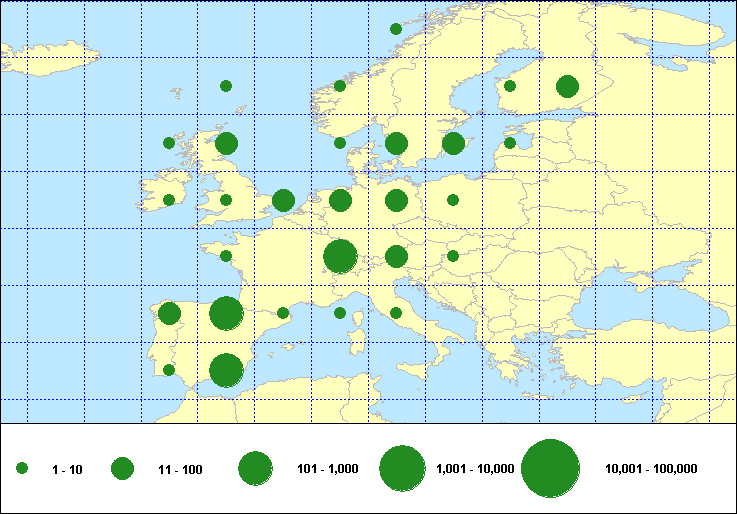Select the 10,001 - 100,000 legend circle
Viewport: 737px width, 514px height.
point(551,468)
